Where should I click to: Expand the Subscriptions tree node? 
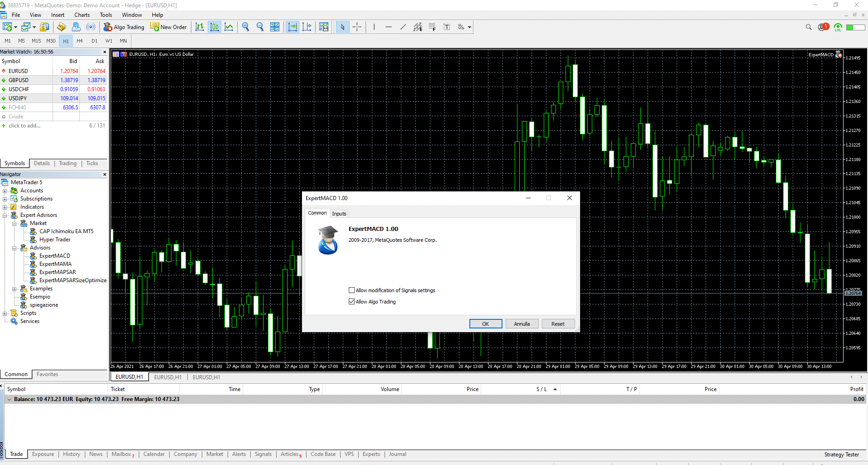[x=5, y=199]
